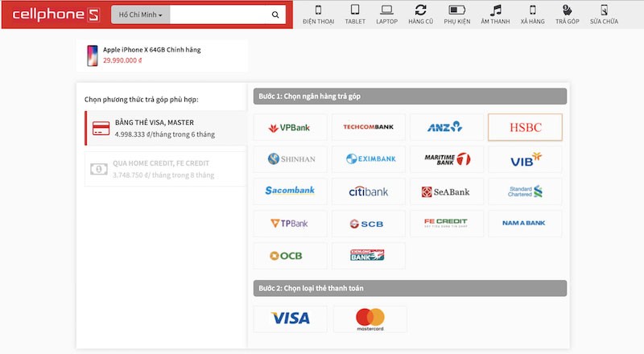Image resolution: width=644 pixels, height=354 pixels.
Task: Click the 29.990.000 đ price text
Action: [122, 60]
